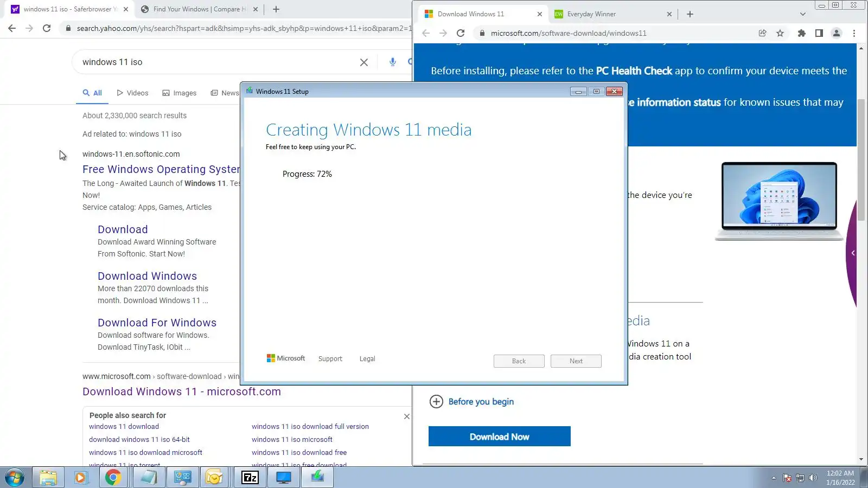Select the All search filter

click(x=92, y=93)
